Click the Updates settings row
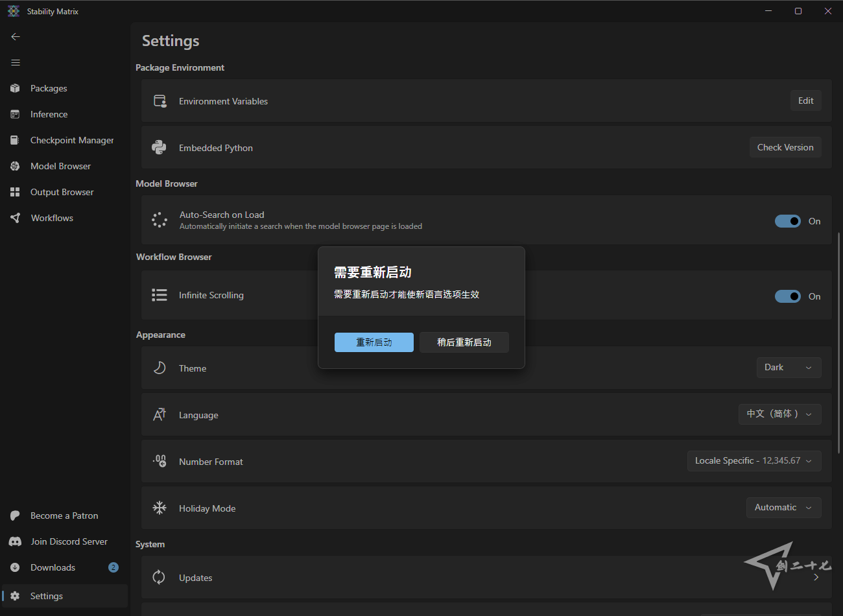 pos(486,577)
